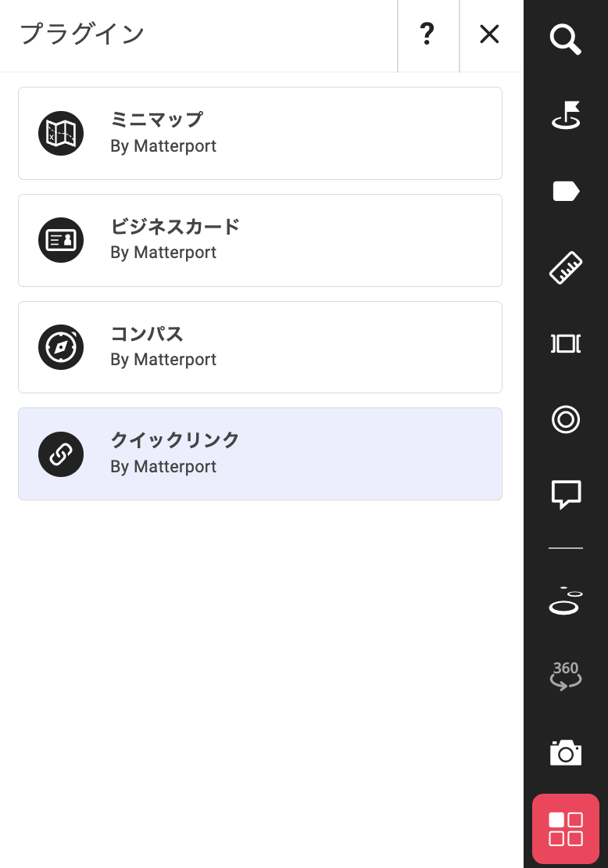This screenshot has height=868, width=608.
Task: Open the Photos camera tool
Action: pos(565,752)
